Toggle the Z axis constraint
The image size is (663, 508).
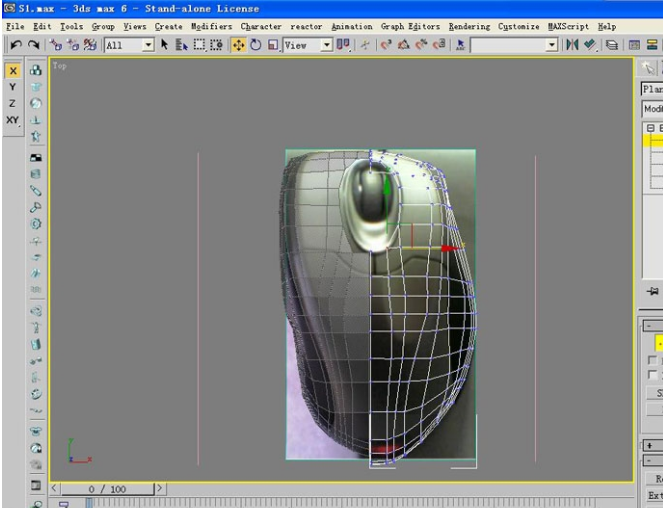click(x=12, y=103)
